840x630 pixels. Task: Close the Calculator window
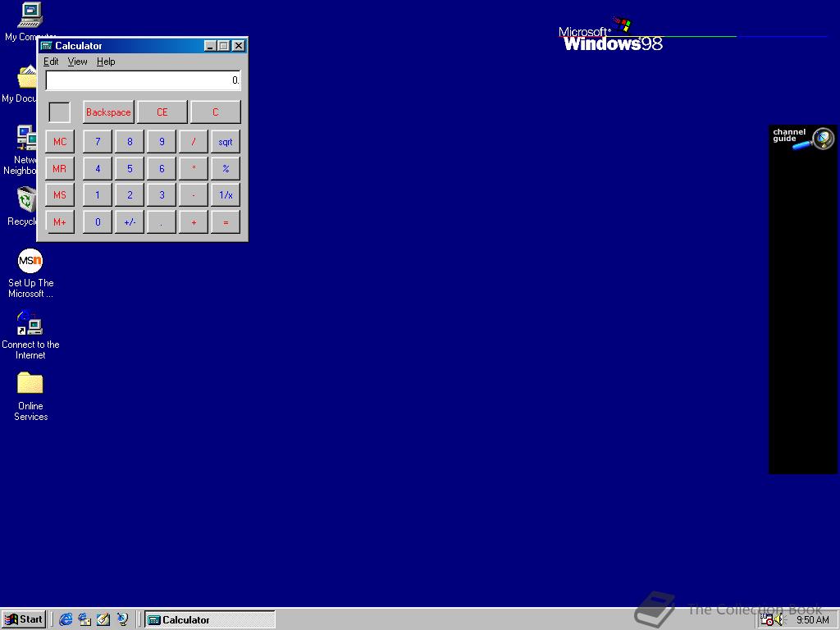[239, 46]
